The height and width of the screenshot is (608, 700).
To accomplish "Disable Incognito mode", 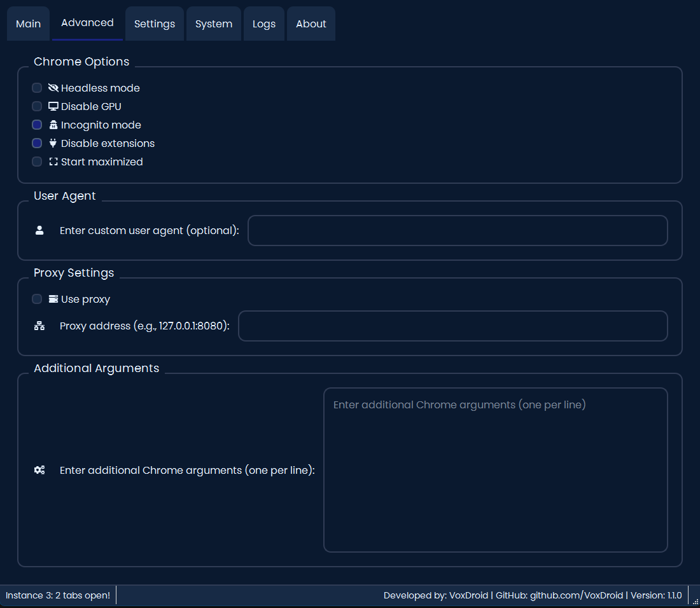I will (36, 125).
